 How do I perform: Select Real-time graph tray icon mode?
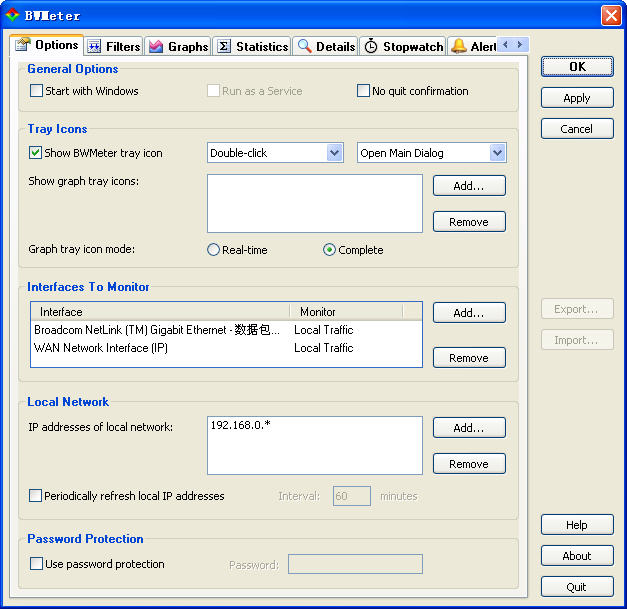[213, 250]
